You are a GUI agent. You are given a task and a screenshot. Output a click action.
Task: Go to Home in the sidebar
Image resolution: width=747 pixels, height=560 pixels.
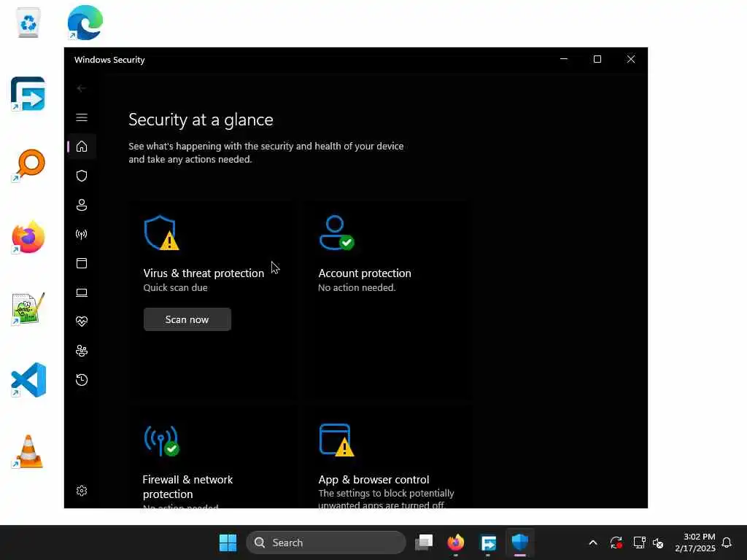(82, 146)
